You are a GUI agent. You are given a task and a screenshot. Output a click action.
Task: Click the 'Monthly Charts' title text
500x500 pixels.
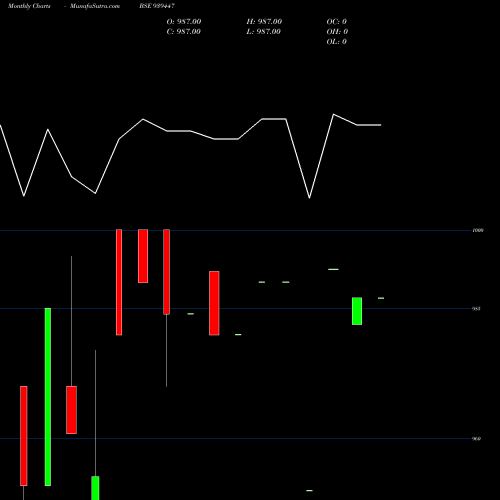(29, 6)
